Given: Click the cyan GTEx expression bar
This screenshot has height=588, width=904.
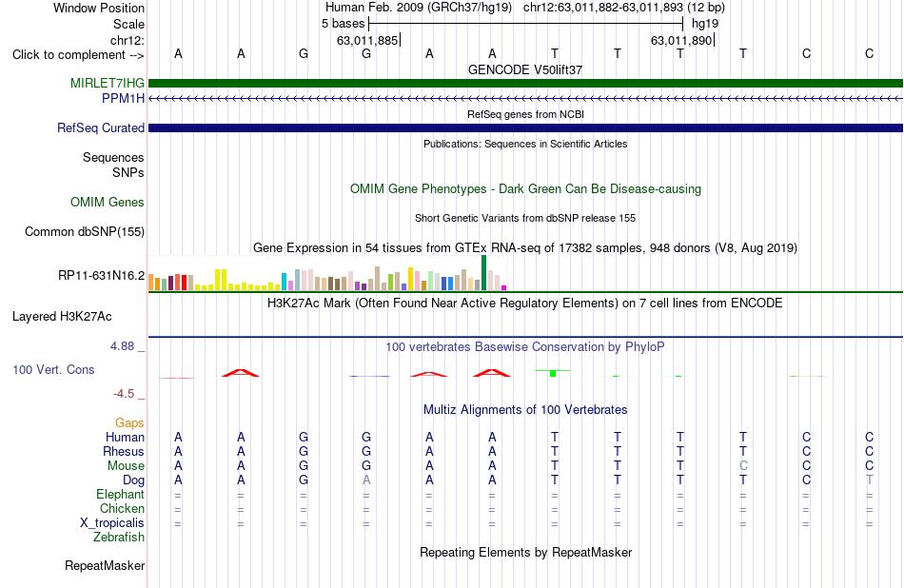Looking at the screenshot, I should pyautogui.click(x=284, y=282).
